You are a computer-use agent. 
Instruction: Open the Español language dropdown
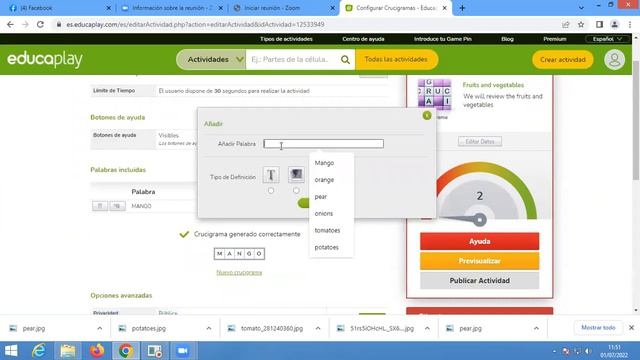608,39
